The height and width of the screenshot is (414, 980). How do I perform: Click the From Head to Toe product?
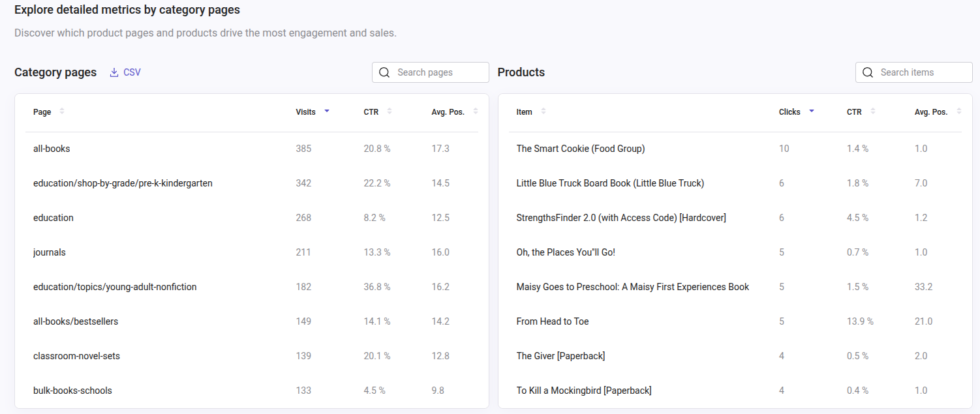click(552, 321)
